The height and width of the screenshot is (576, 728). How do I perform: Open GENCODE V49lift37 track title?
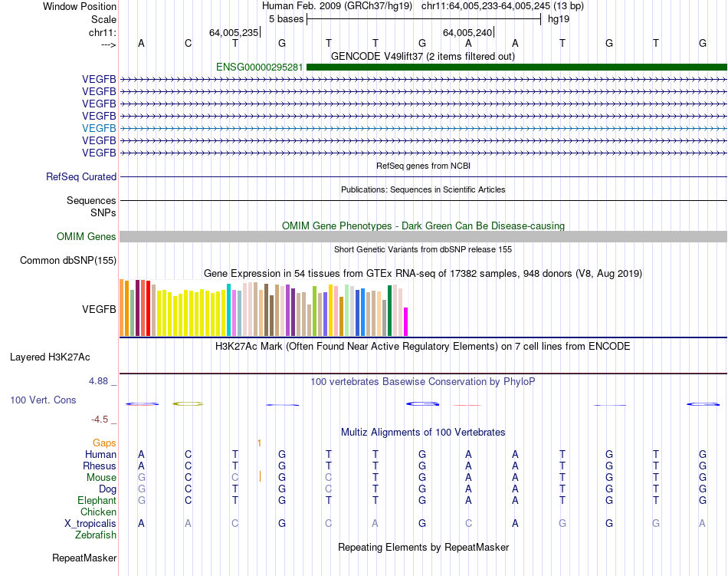(x=423, y=56)
